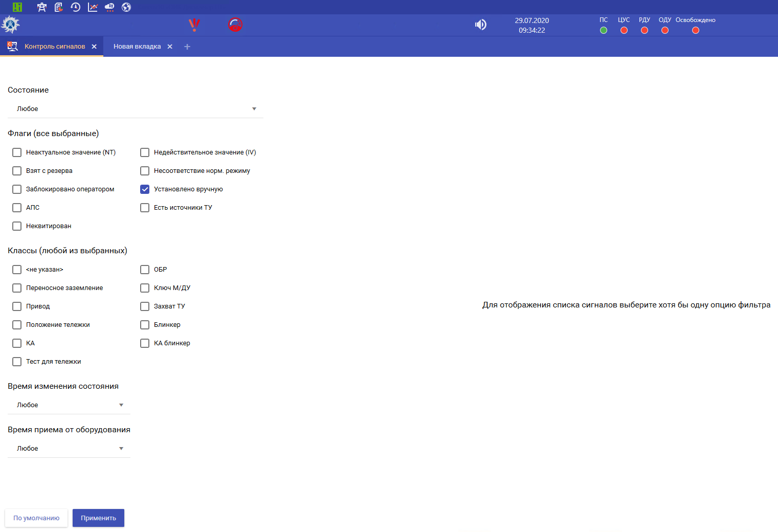The width and height of the screenshot is (778, 532).
Task: Open the 'Время приема от оборудования' dropdown
Action: pos(70,449)
